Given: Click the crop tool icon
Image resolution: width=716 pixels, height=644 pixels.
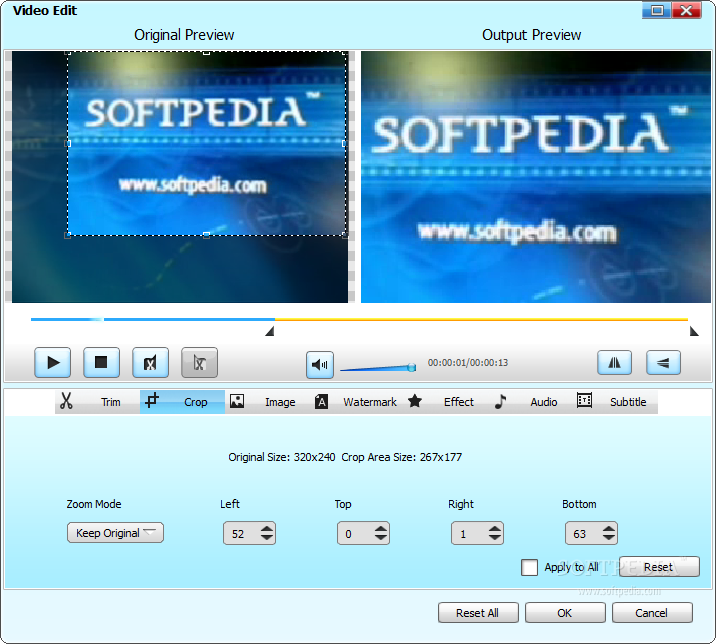Looking at the screenshot, I should coord(152,401).
